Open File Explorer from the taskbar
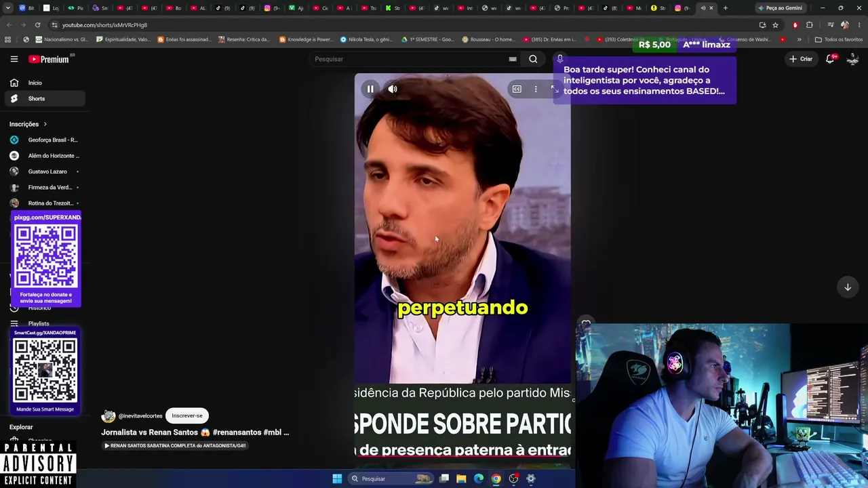Viewport: 868px width, 488px height. pyautogui.click(x=461, y=479)
